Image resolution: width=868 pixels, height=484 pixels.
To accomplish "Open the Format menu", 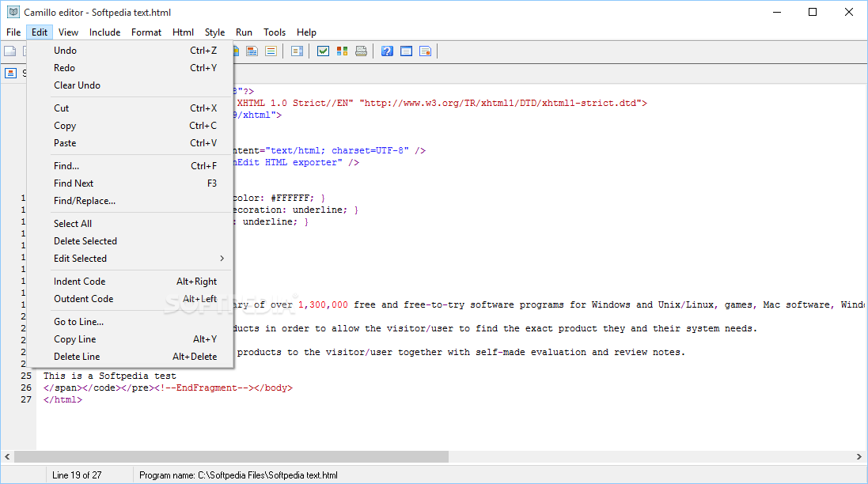I will click(146, 32).
